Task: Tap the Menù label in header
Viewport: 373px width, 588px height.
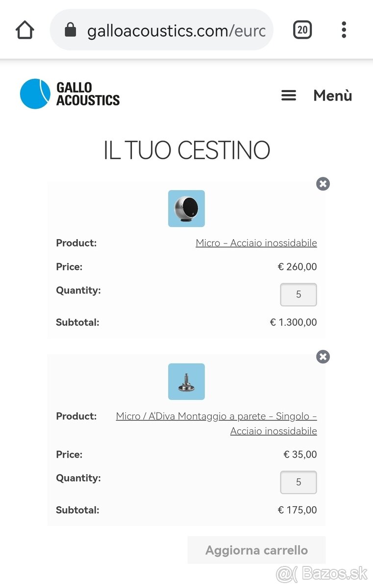Action: click(332, 96)
